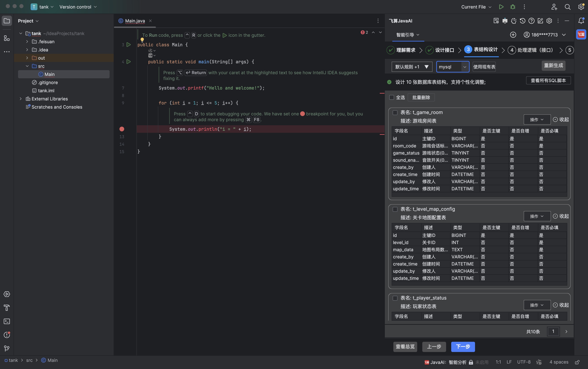
Task: Open Notifications bell icon
Action: point(581,21)
